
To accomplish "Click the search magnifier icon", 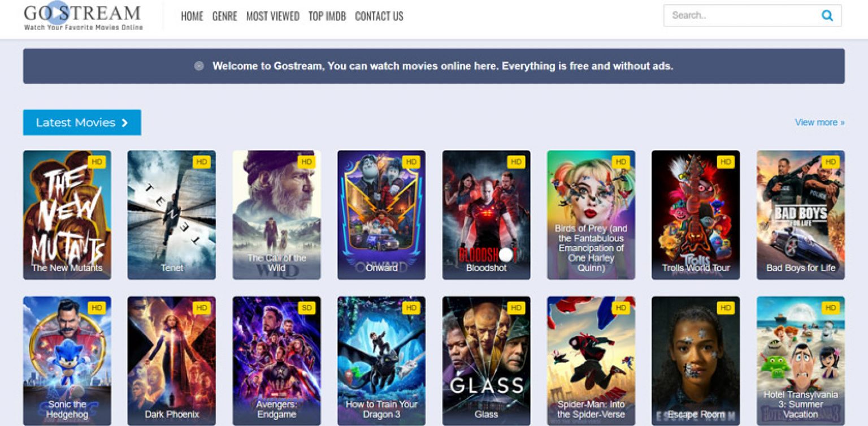I will pyautogui.click(x=827, y=16).
